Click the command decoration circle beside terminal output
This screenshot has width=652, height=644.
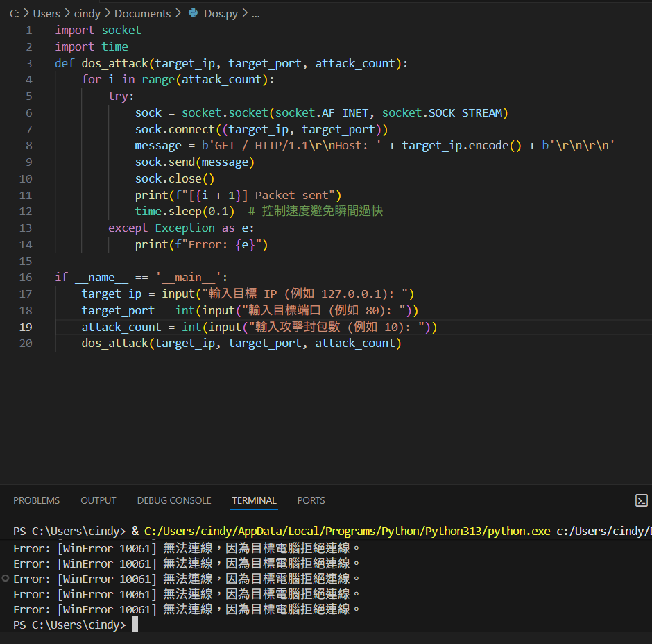pyautogui.click(x=6, y=578)
